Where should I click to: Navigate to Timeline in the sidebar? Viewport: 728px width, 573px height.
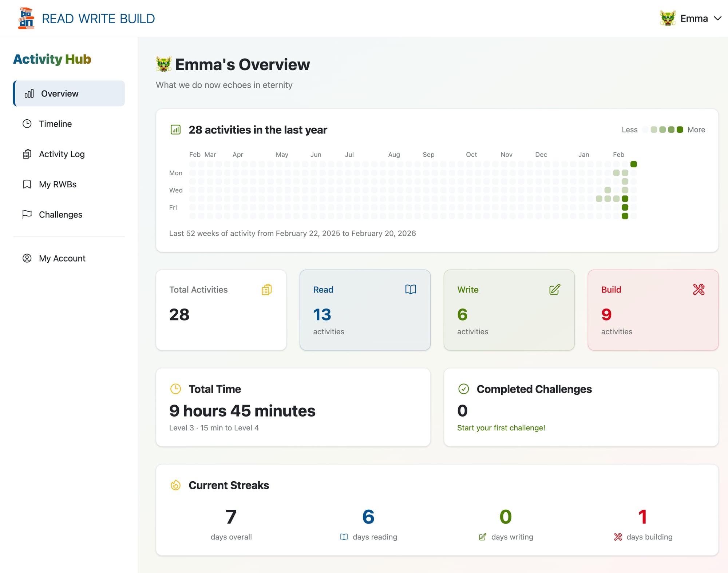55,124
